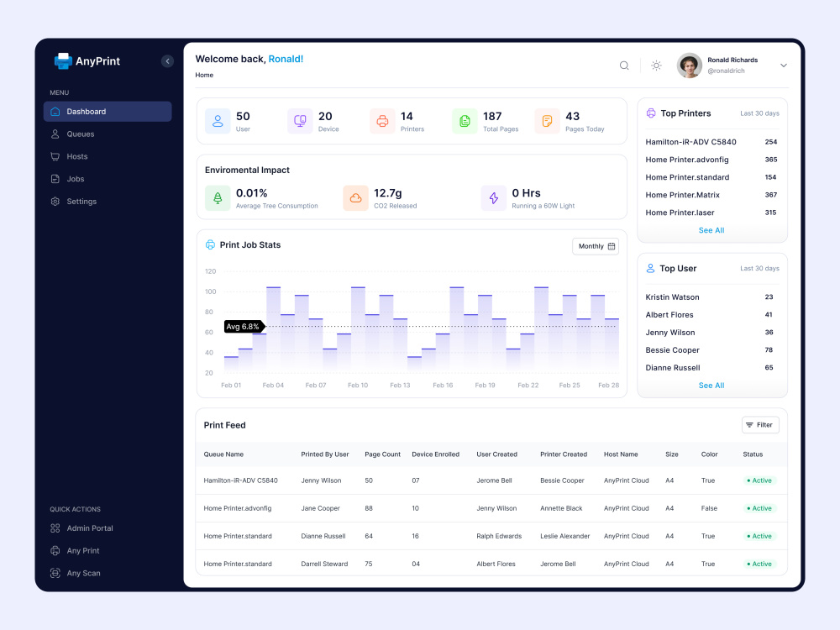Click the Hosts icon in sidebar
Image resolution: width=840 pixels, height=630 pixels.
pyautogui.click(x=55, y=156)
